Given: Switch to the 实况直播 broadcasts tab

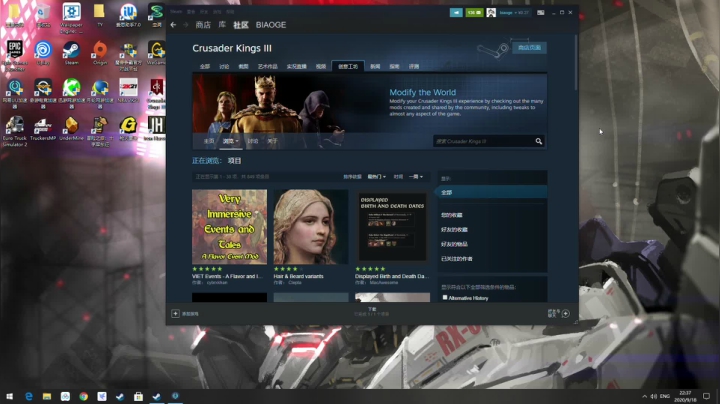Looking at the screenshot, I should (x=296, y=67).
